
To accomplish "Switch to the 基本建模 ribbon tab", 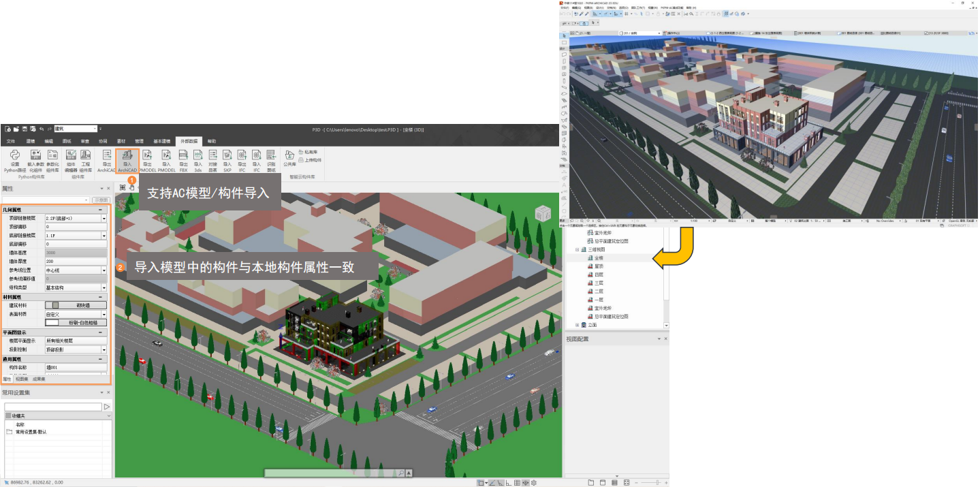I will click(x=162, y=141).
